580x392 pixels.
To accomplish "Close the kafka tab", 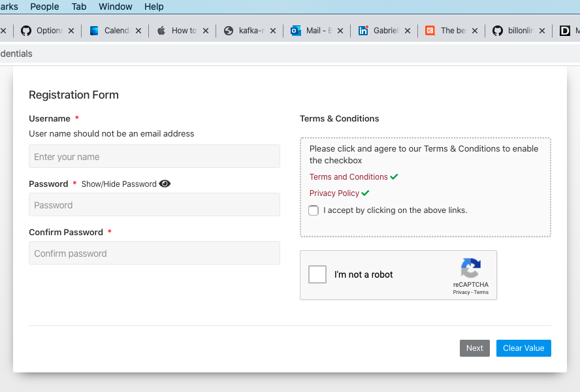I will coord(273,31).
